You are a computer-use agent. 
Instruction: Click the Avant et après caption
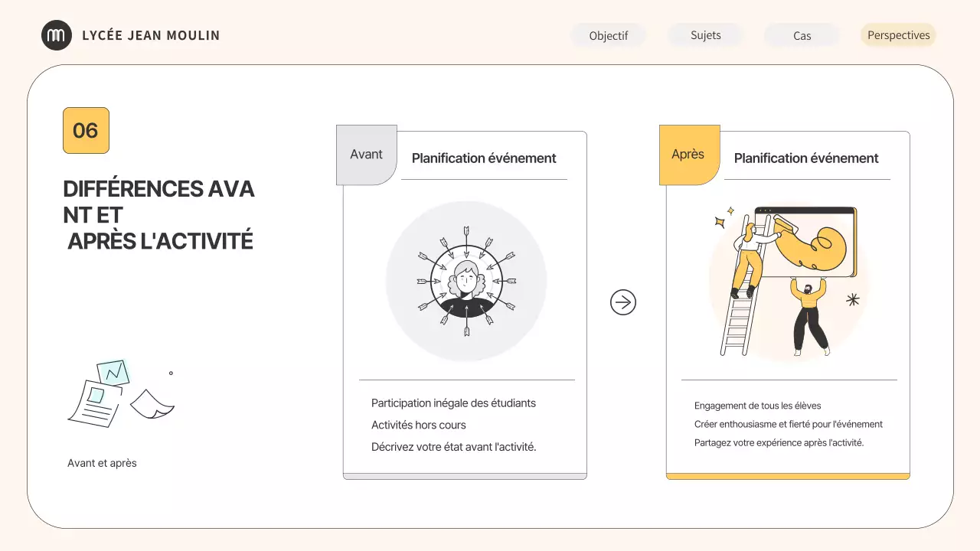102,463
